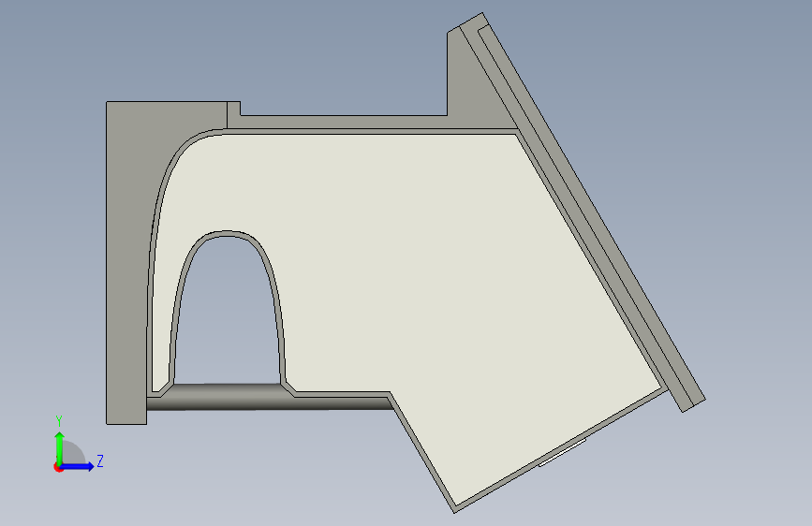The image size is (812, 526).
Task: Click the green Y axis arrow of triad
Action: (x=60, y=447)
